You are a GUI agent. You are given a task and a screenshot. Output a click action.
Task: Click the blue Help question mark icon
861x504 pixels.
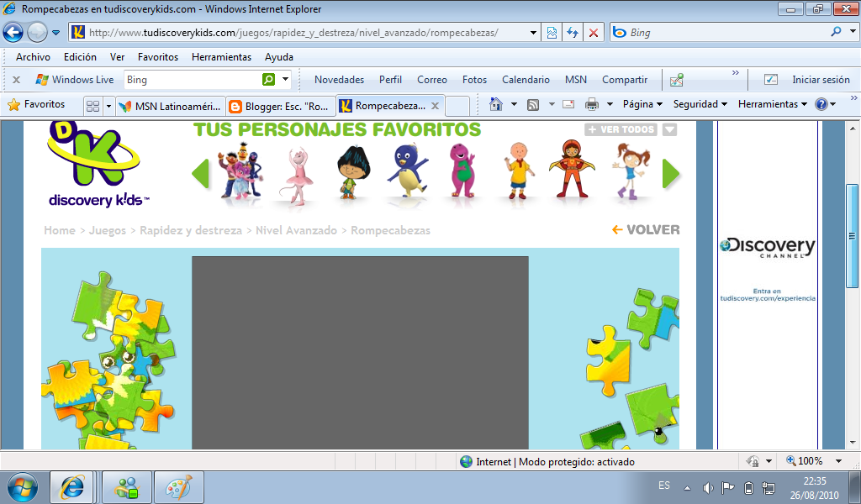(821, 104)
